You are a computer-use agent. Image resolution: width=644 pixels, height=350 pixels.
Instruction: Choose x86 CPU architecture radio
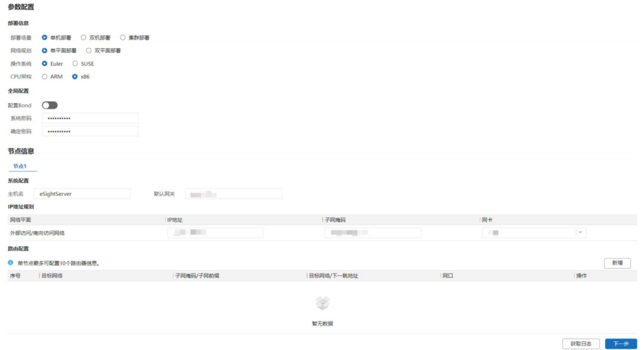point(75,77)
